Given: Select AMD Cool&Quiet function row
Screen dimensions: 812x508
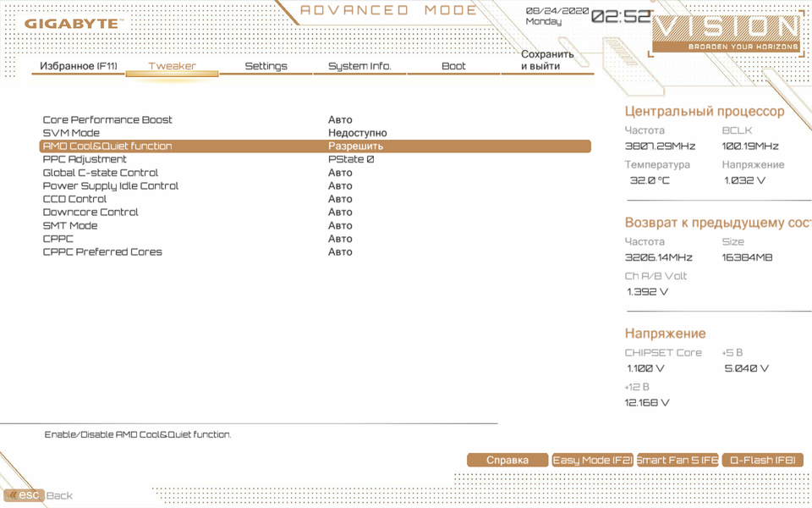Looking at the screenshot, I should pos(315,146).
